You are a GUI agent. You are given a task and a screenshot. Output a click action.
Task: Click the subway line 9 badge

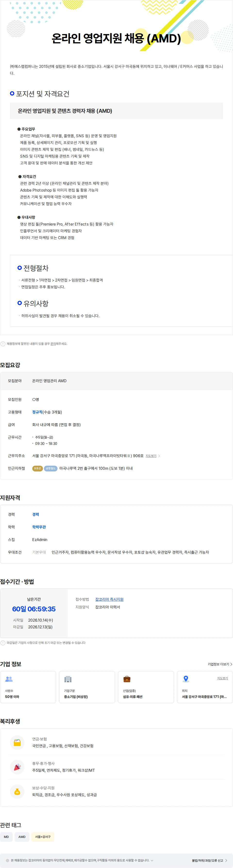point(37,468)
